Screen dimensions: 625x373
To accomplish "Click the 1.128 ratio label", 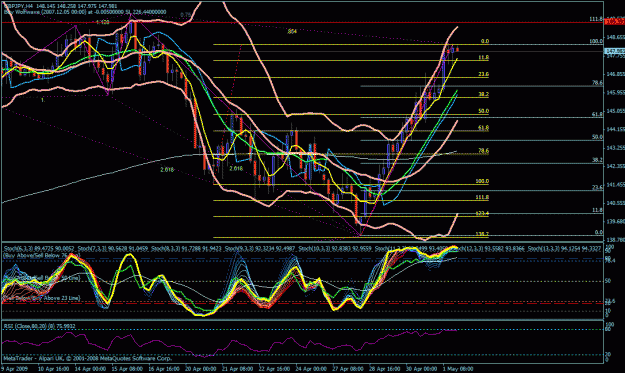I will tap(102, 23).
